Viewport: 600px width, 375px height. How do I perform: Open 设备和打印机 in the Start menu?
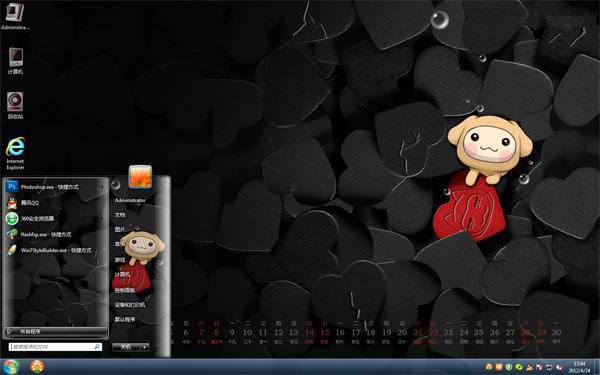pyautogui.click(x=130, y=305)
